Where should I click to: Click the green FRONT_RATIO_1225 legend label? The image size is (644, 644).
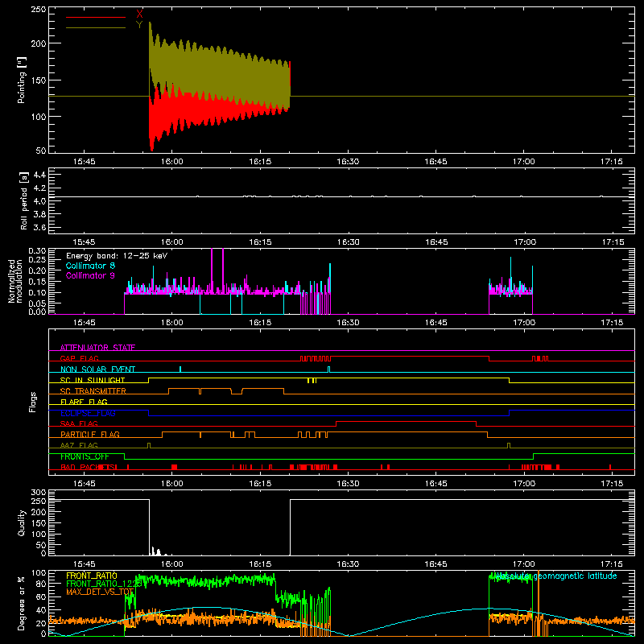click(104, 584)
